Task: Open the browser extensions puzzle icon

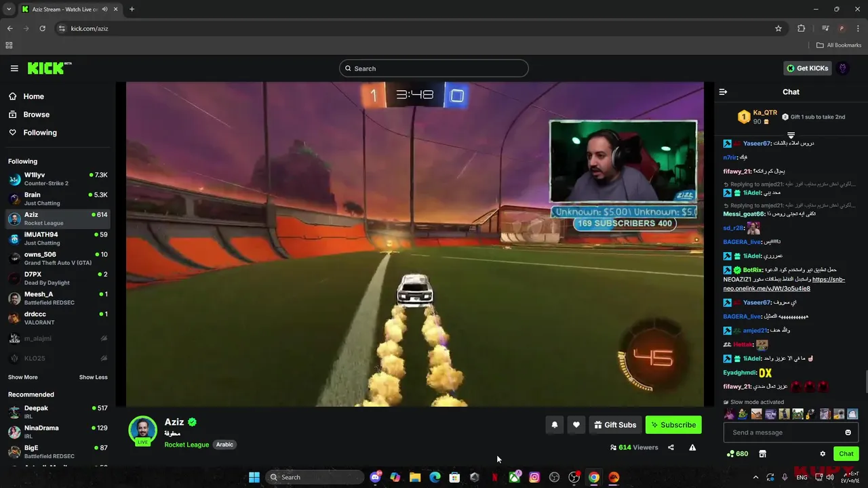Action: tap(802, 28)
